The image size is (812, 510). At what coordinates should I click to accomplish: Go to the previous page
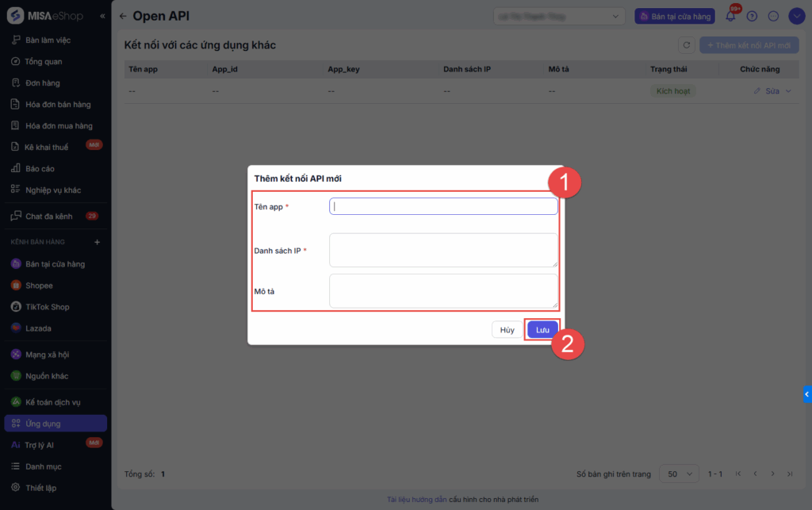[x=755, y=474]
